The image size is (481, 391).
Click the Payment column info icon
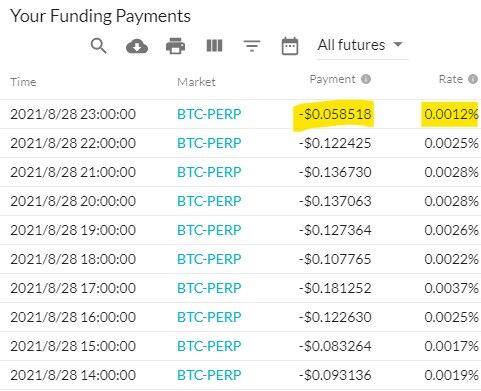point(366,79)
